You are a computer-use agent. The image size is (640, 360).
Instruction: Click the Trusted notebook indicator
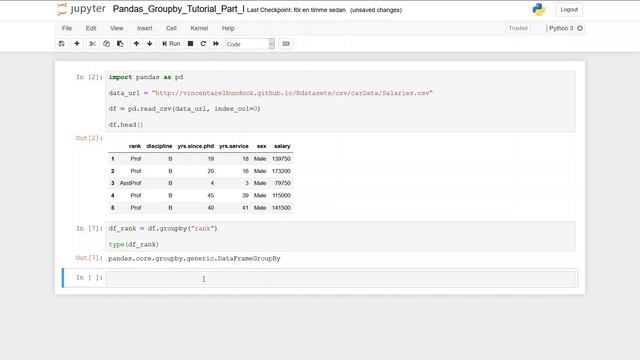coord(518,28)
